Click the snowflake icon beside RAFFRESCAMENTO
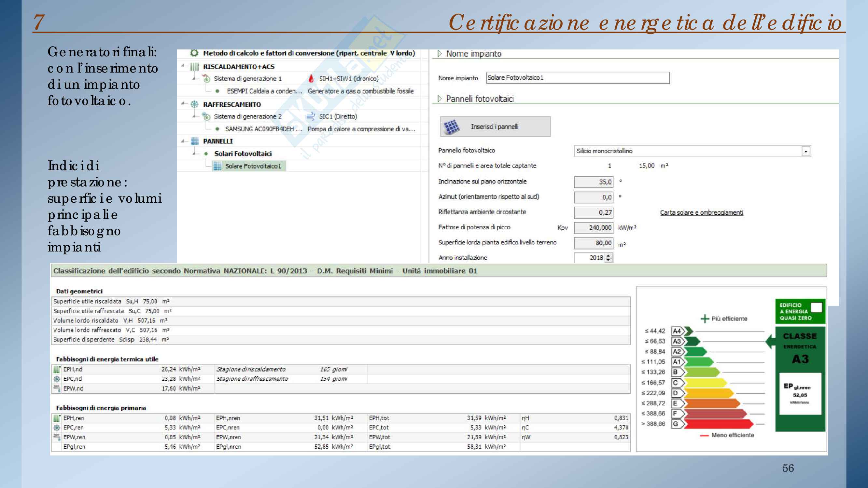 [195, 104]
